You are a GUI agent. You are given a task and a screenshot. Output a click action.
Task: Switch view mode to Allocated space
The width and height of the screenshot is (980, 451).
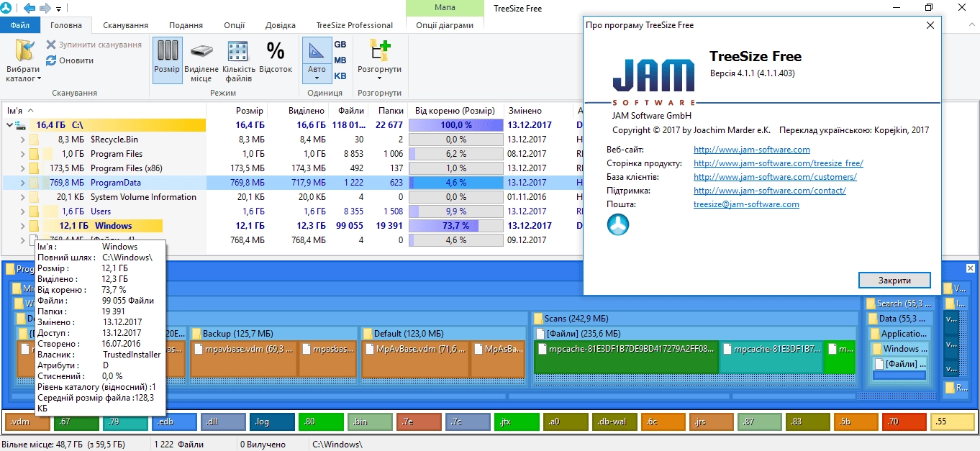tap(201, 62)
